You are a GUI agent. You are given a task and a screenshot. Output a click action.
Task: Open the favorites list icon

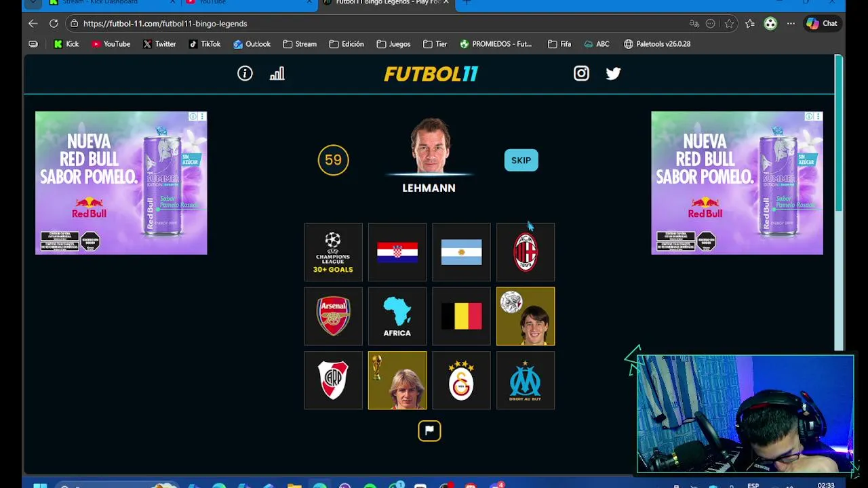point(749,23)
